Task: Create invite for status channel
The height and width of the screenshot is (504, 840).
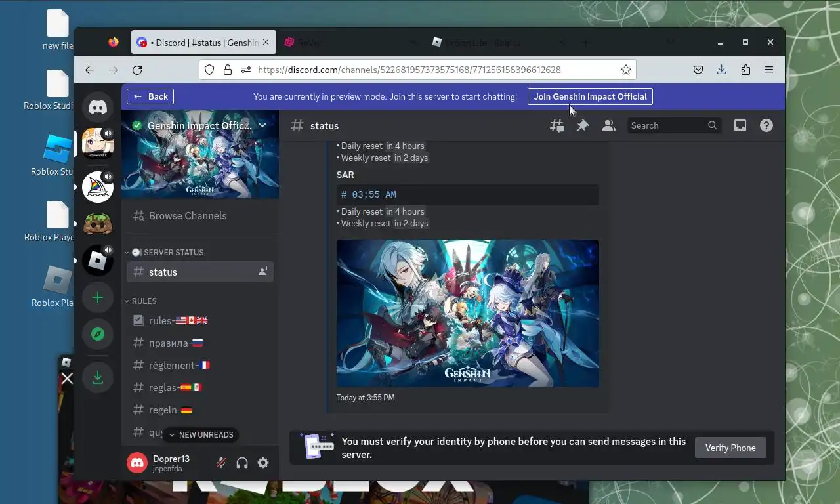Action: [263, 272]
